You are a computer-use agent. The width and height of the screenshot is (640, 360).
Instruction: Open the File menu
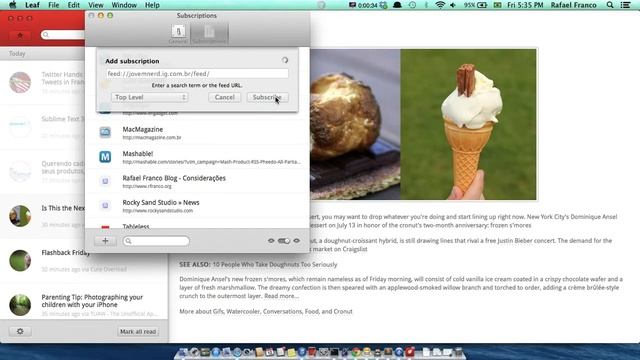pyautogui.click(x=53, y=5)
